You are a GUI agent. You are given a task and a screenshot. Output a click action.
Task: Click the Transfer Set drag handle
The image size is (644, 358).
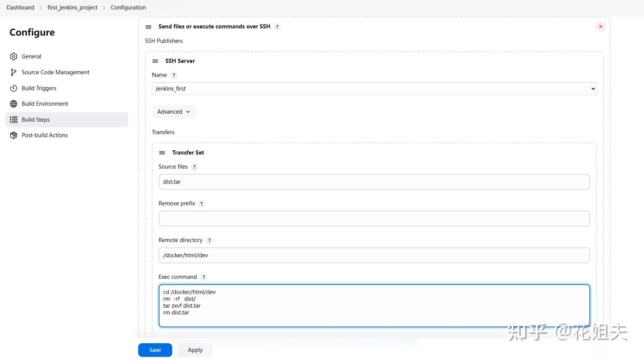coord(162,153)
